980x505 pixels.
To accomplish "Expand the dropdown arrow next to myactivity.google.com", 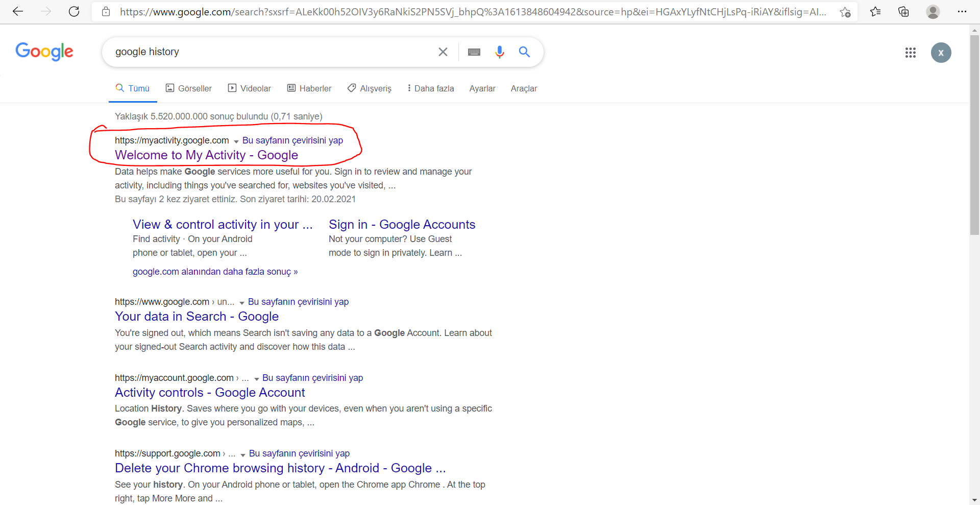I will (236, 141).
